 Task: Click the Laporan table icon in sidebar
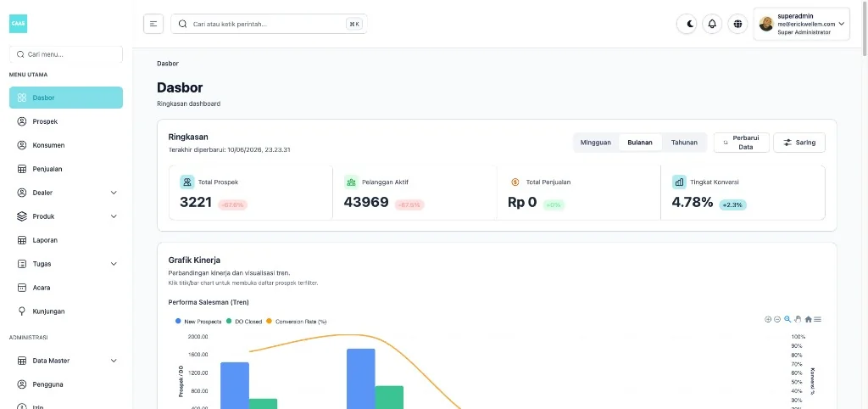(x=22, y=240)
